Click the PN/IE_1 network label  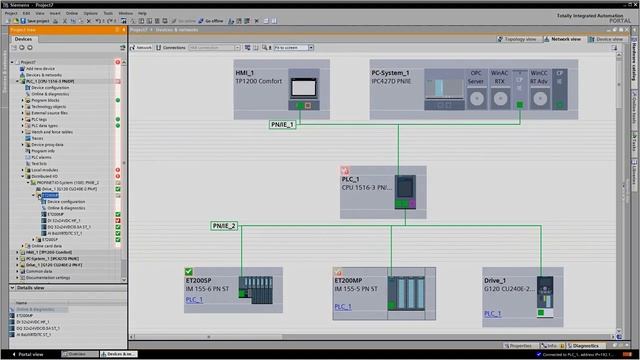[282, 124]
